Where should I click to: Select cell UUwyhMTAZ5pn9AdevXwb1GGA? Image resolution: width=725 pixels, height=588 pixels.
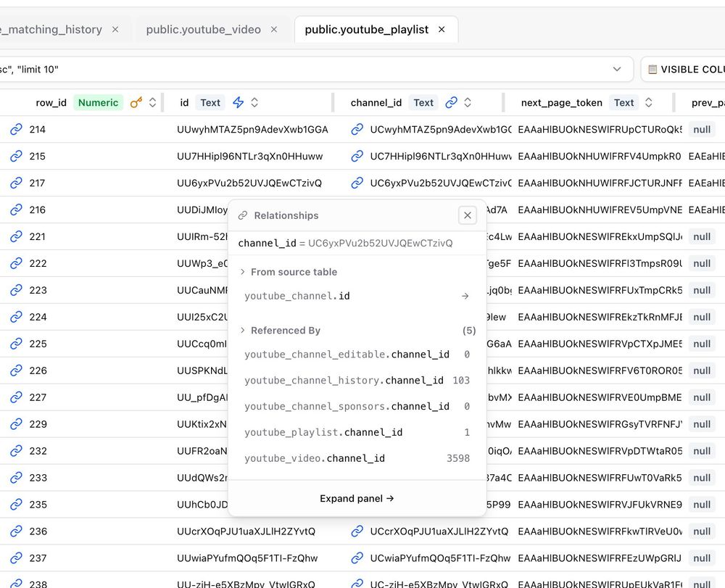point(252,130)
